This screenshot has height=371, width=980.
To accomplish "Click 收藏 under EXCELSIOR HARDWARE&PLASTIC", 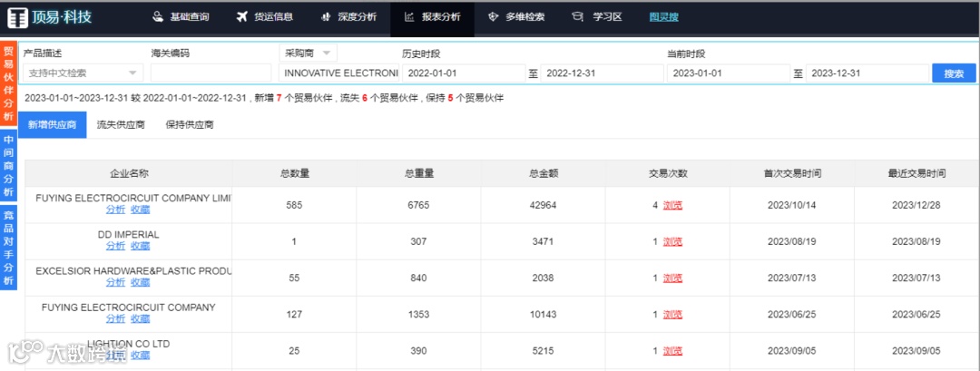I will tap(140, 282).
